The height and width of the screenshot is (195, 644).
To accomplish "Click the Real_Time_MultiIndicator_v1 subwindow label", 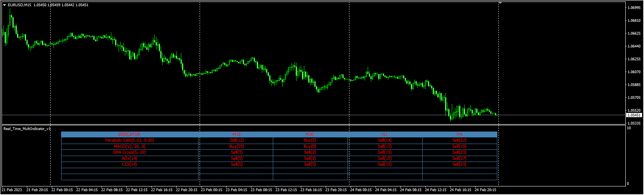I will click(x=27, y=128).
